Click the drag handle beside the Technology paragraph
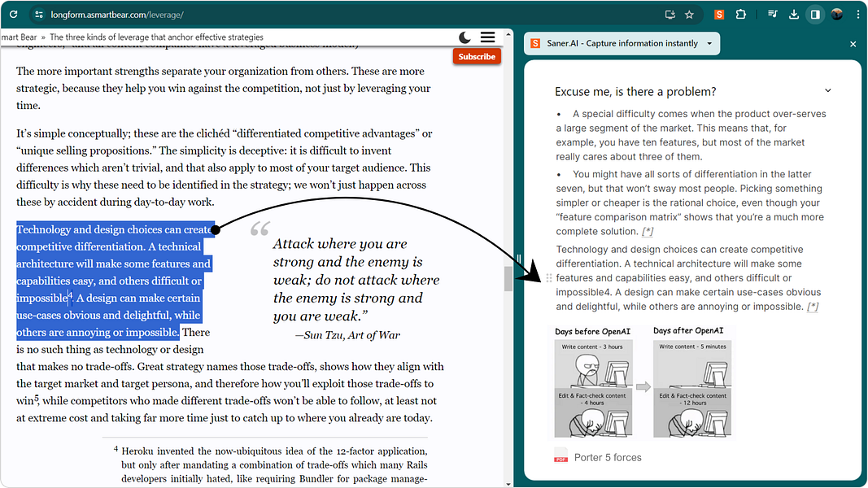Image resolution: width=868 pixels, height=488 pixels. pyautogui.click(x=549, y=277)
